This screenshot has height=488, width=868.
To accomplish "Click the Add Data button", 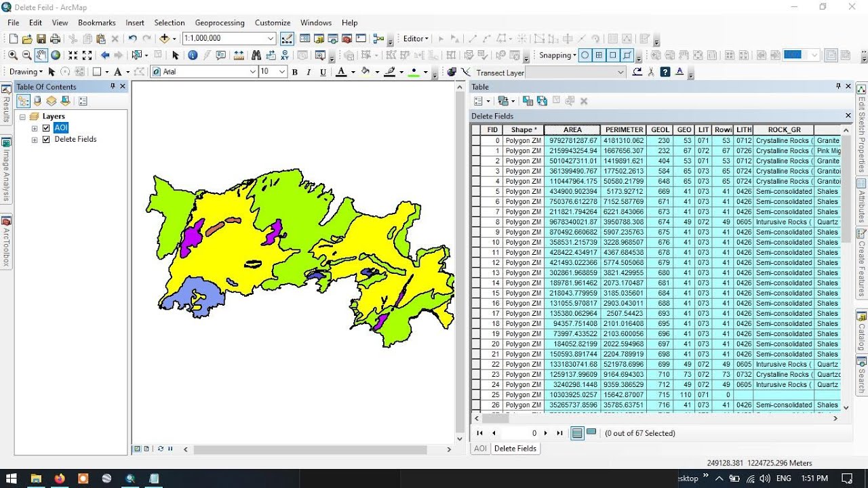I will 164,39.
